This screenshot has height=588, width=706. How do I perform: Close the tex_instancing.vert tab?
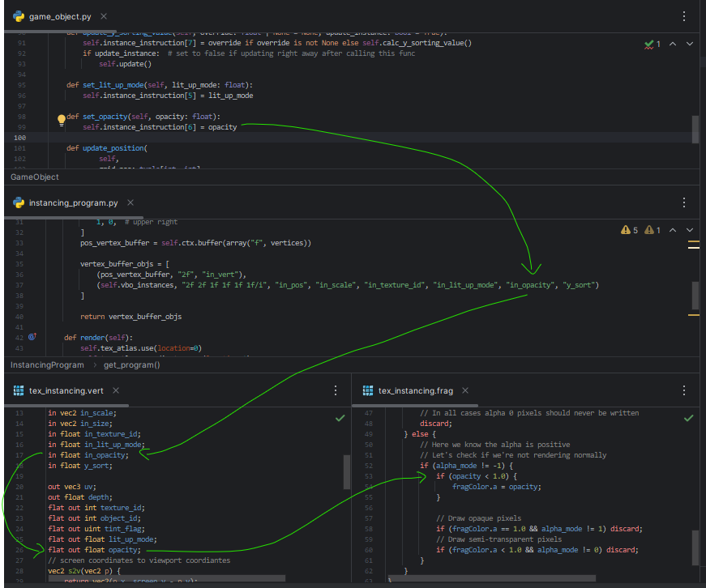[116, 390]
